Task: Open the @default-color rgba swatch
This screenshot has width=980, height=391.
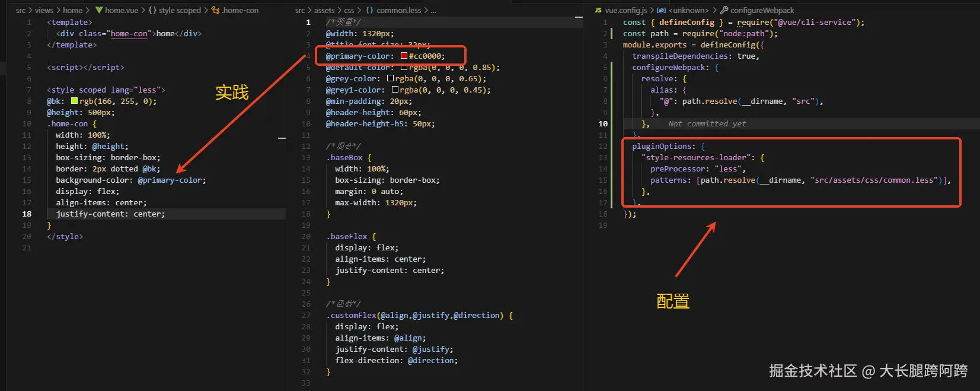Action: [x=404, y=67]
